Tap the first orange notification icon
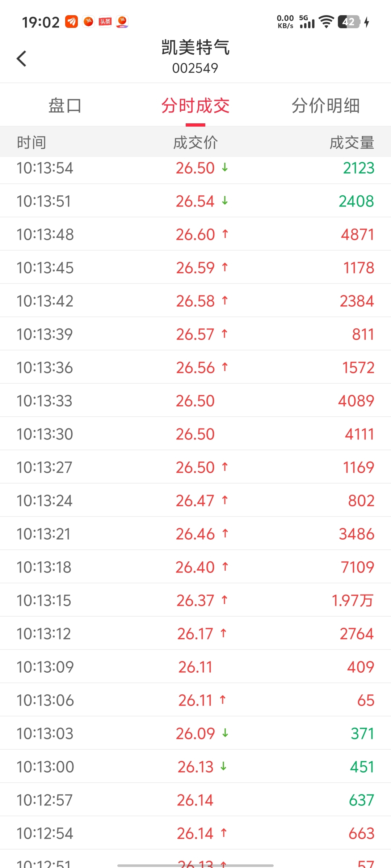Viewport: 391px width, 868px height. (x=71, y=22)
